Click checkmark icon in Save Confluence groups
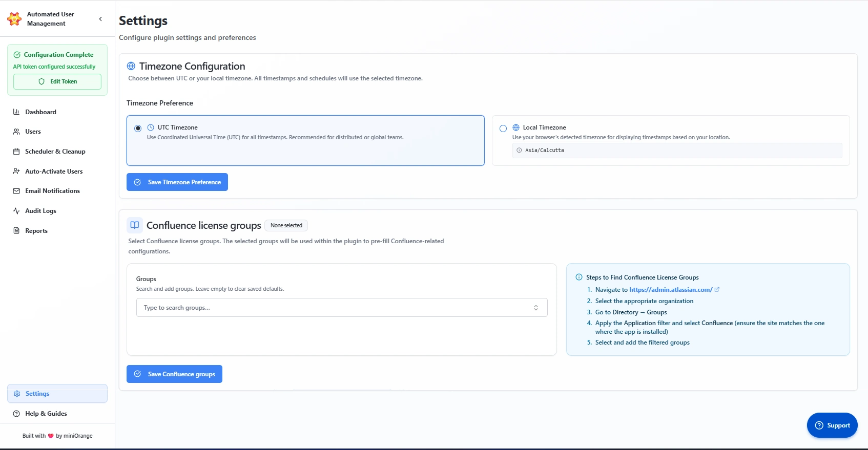868x450 pixels. tap(137, 374)
